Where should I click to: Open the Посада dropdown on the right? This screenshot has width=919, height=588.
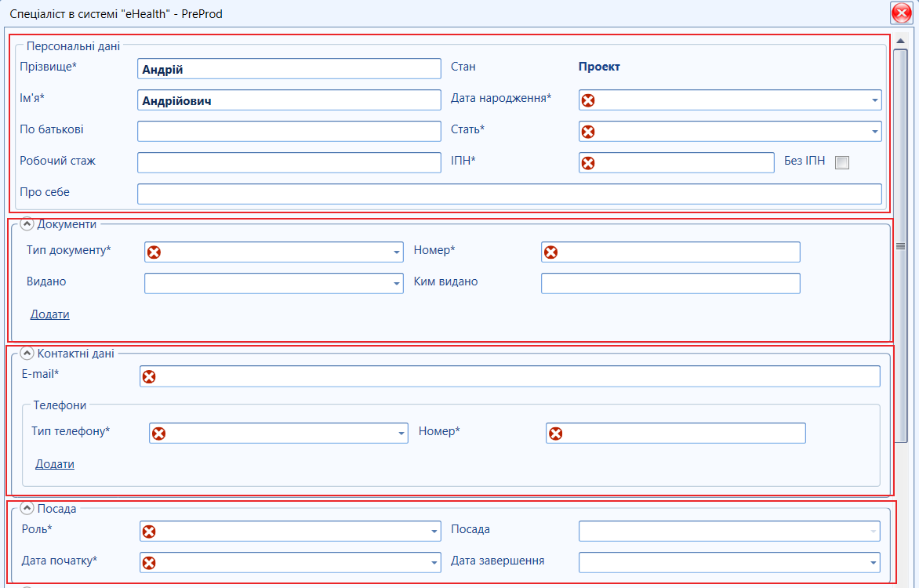tap(874, 531)
